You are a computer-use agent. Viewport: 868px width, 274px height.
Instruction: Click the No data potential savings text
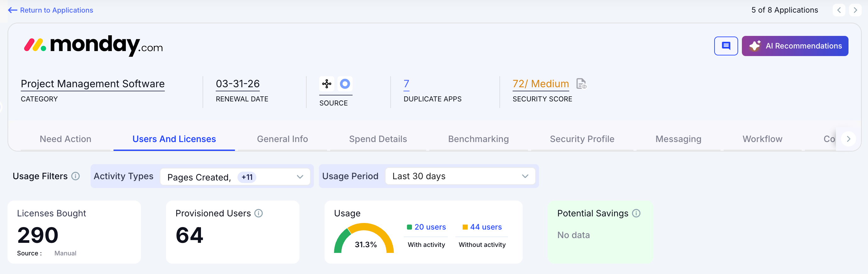(574, 235)
